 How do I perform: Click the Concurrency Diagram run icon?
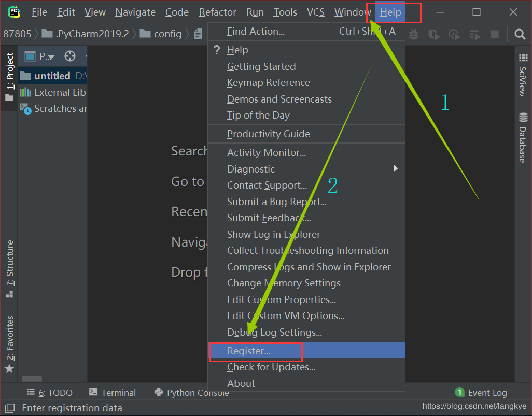pos(474,34)
